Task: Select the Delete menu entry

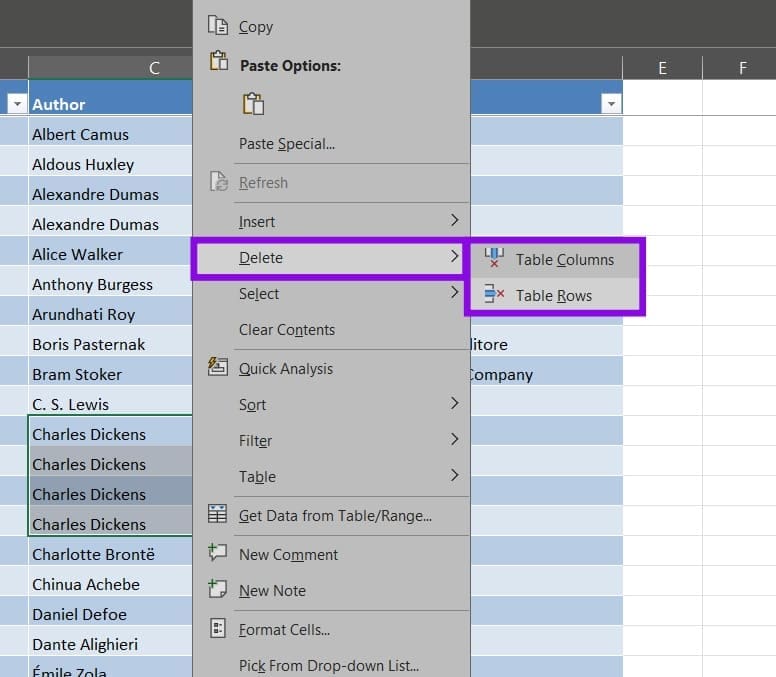Action: coord(329,258)
